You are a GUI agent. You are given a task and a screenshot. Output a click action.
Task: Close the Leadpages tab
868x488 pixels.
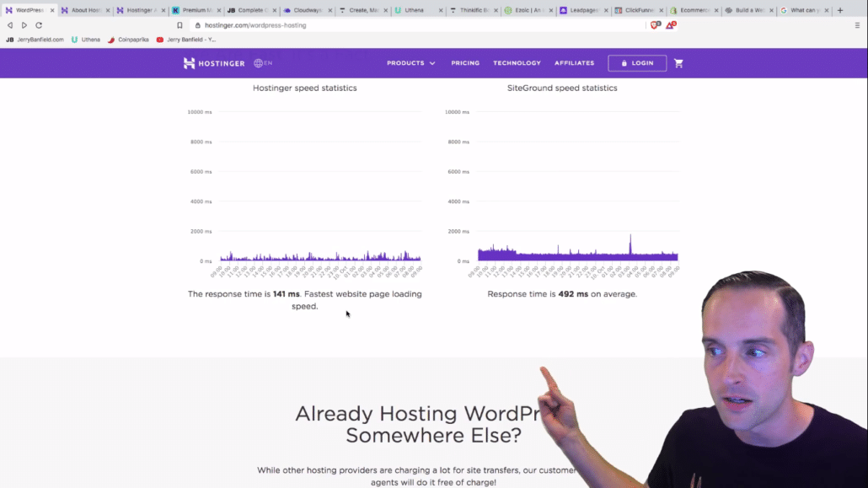tap(606, 10)
